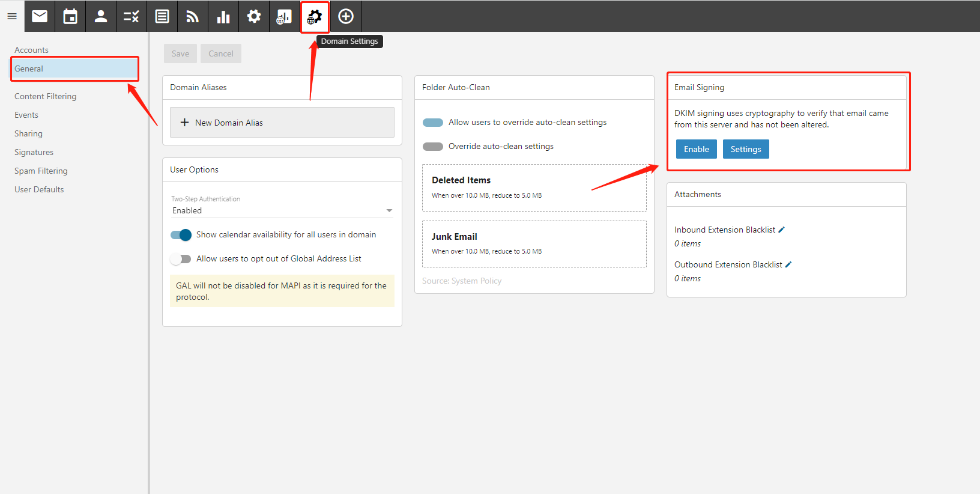Screen dimensions: 980x494
Task: Open the Two-Step Authentication dropdown
Action: [282, 210]
